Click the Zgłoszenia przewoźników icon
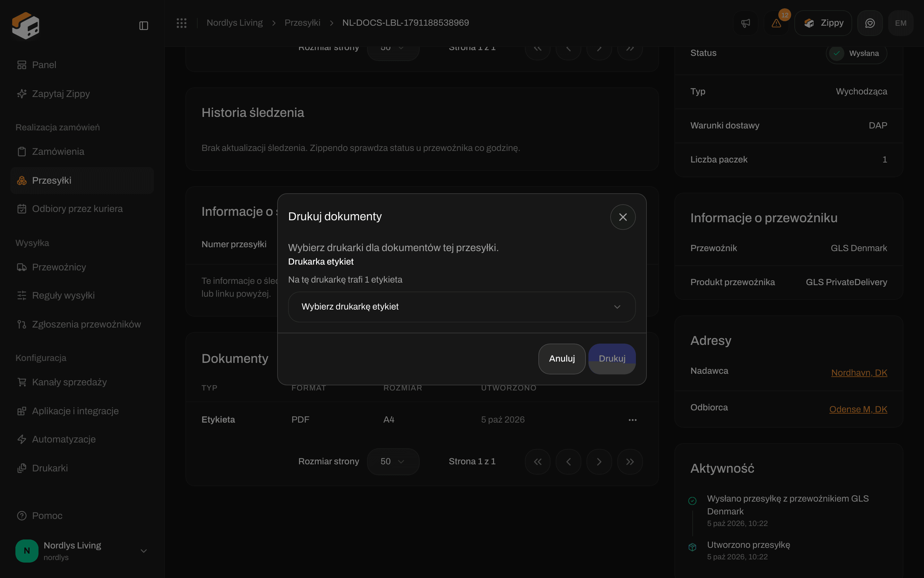The image size is (924, 578). pos(22,324)
